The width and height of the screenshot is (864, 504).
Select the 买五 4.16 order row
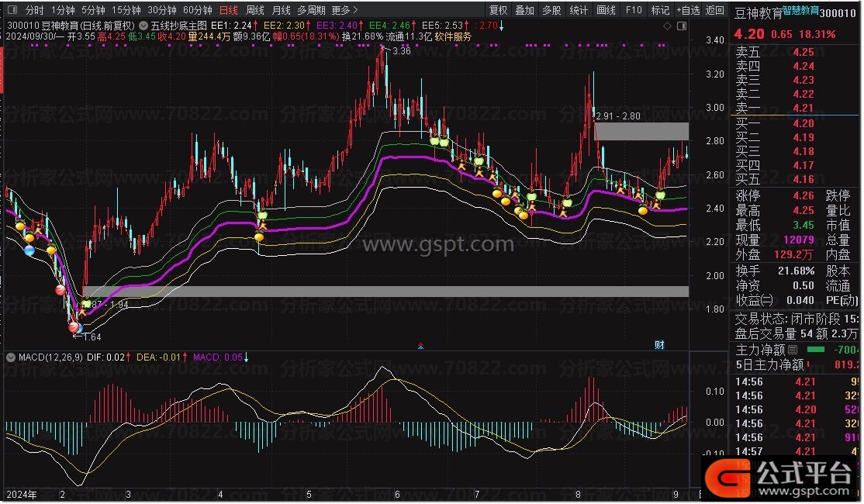(794, 179)
